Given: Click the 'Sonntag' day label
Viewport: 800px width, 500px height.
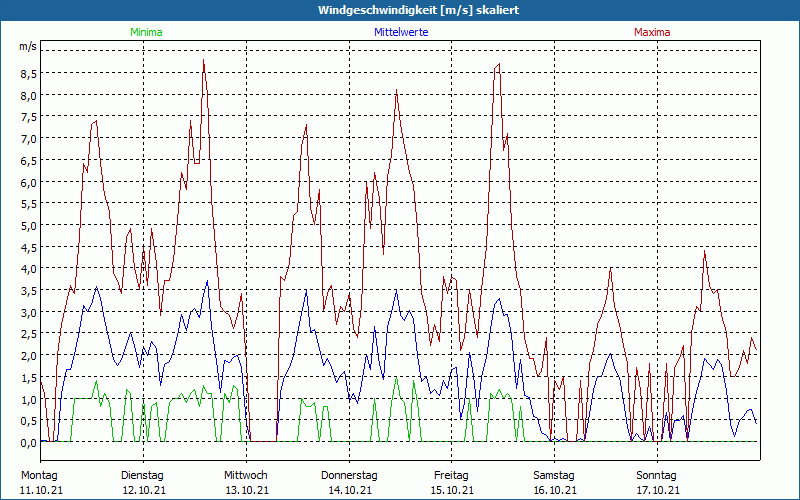Looking at the screenshot, I should [x=656, y=476].
